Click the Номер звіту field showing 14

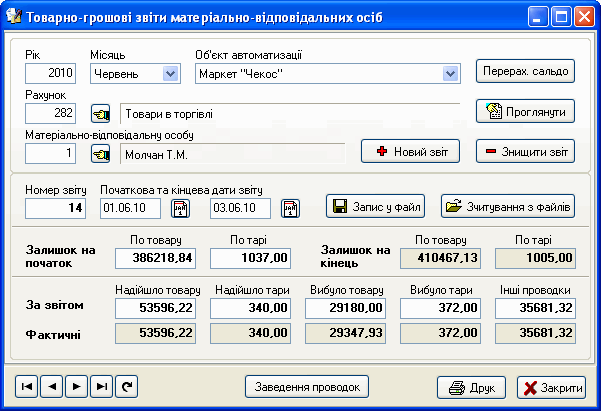click(55, 209)
